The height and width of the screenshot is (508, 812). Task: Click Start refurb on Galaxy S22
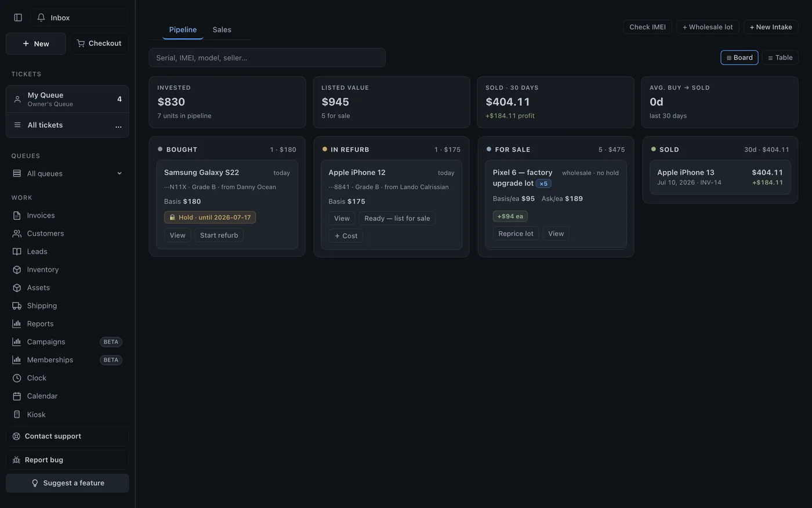coord(219,235)
